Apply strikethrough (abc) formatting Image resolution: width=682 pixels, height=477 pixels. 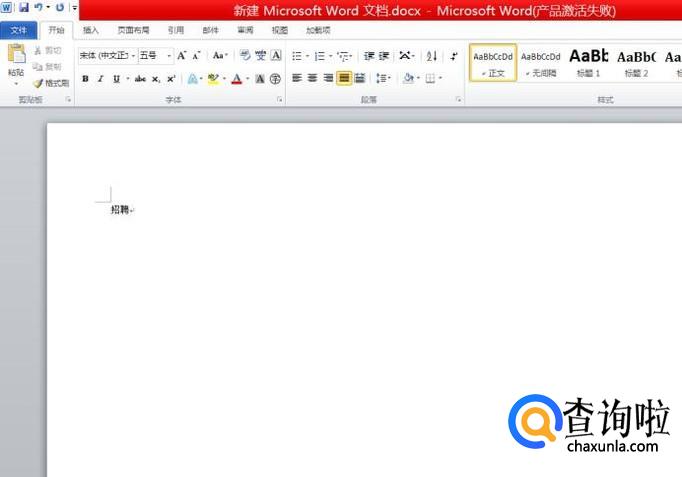140,79
